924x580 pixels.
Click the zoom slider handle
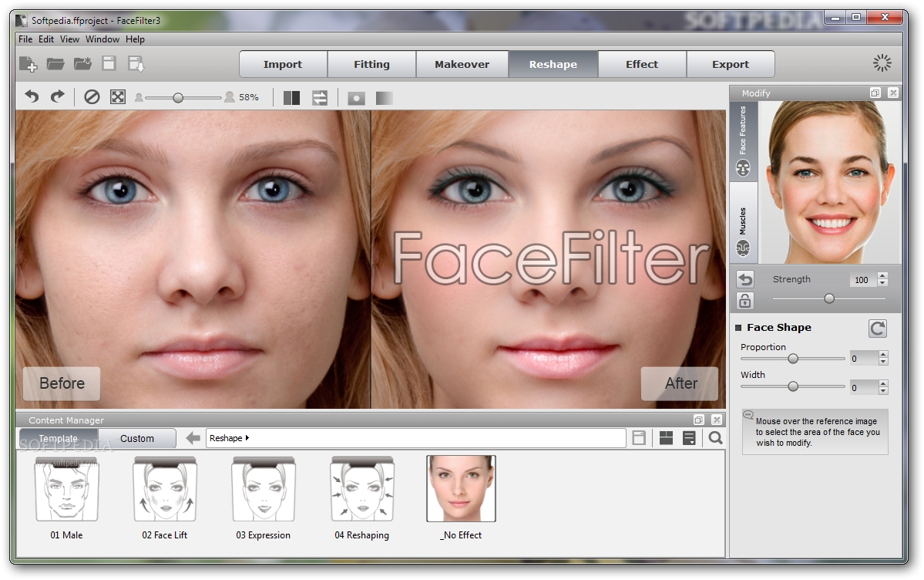click(x=178, y=98)
